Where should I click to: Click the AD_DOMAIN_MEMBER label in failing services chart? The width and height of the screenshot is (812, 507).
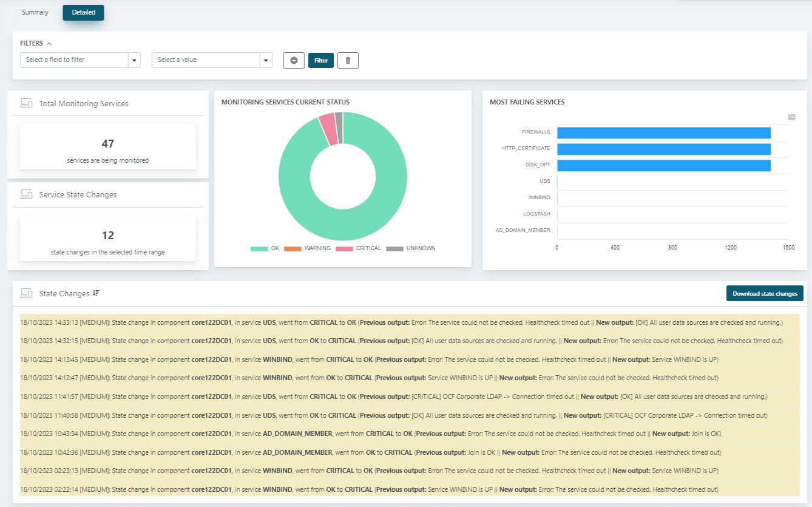click(x=523, y=230)
